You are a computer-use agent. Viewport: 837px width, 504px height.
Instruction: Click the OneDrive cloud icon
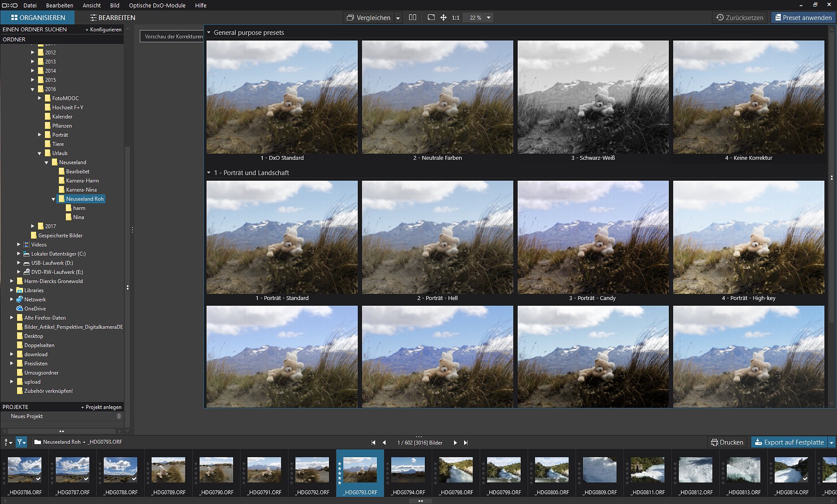[x=20, y=309]
